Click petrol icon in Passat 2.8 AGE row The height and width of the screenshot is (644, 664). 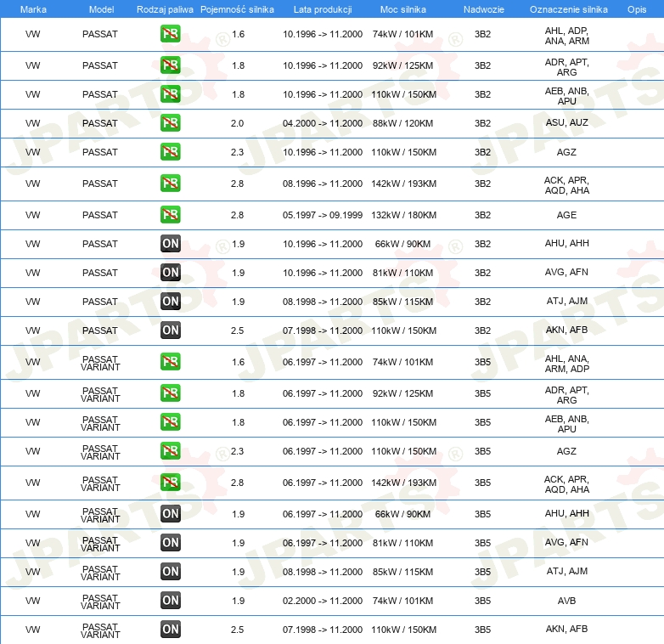(170, 214)
